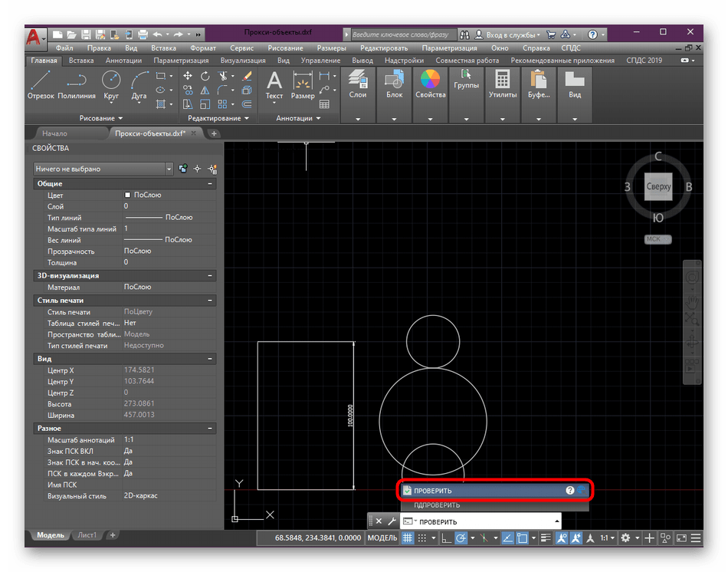Toggle ortho mode in status bar
The height and width of the screenshot is (572, 728).
click(x=446, y=539)
